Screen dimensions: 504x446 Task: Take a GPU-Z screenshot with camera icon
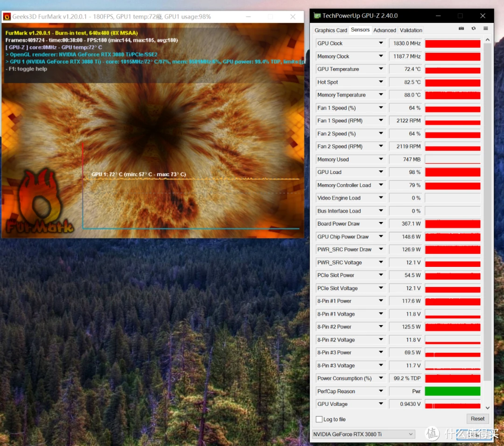461,28
